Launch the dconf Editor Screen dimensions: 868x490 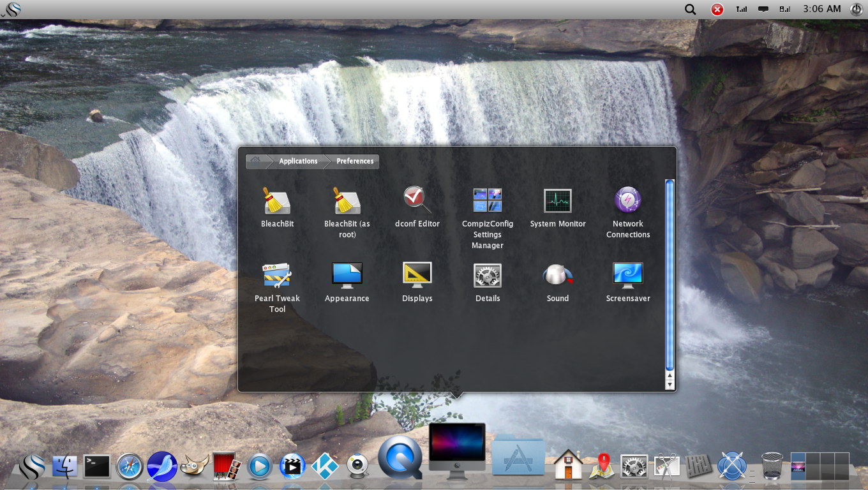pos(417,200)
